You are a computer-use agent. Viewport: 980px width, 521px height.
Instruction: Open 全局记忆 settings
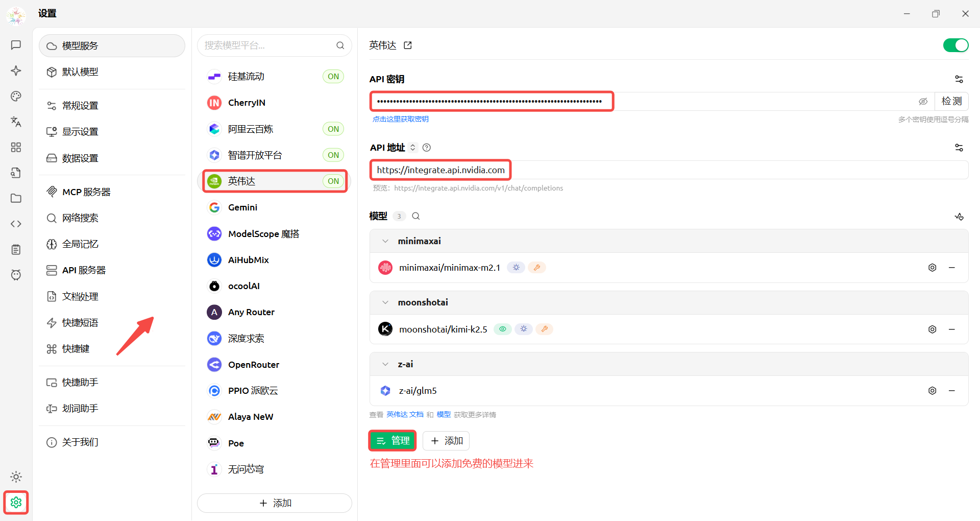pos(112,244)
